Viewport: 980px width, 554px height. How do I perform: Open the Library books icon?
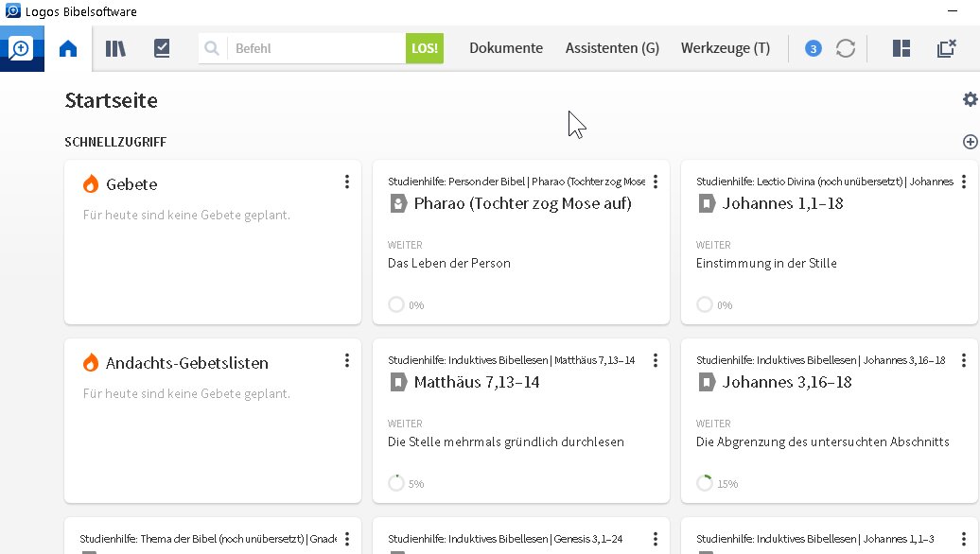point(115,49)
